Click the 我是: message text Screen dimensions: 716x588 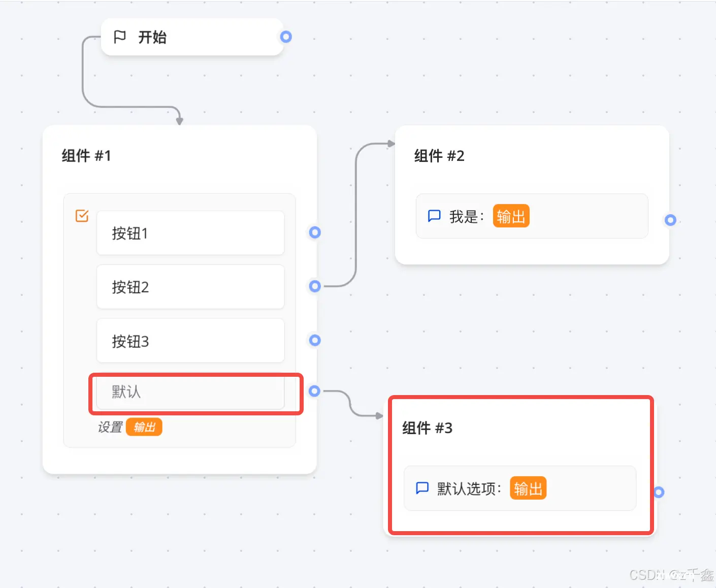(467, 217)
